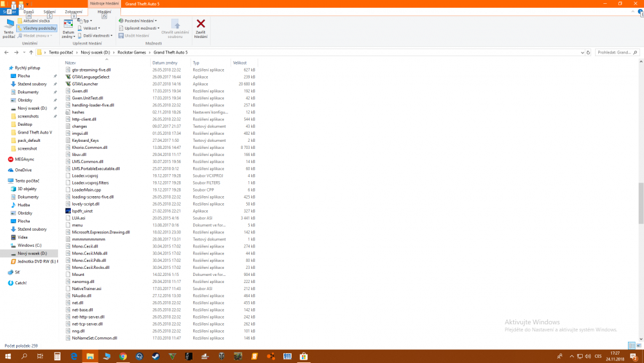The height and width of the screenshot is (363, 644).
Task: Click Tento počítač in the address breadcrumb
Action: (61, 53)
